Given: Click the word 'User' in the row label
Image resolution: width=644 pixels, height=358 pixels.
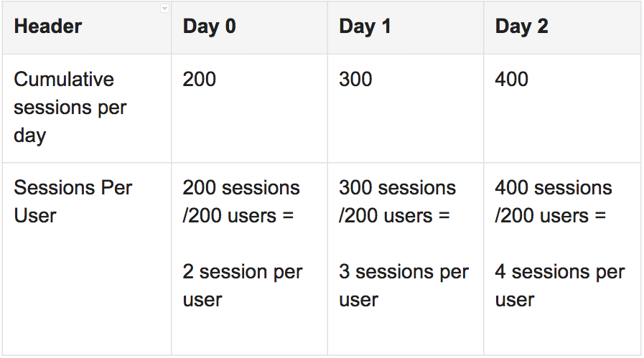Looking at the screenshot, I should pyautogui.click(x=35, y=215).
